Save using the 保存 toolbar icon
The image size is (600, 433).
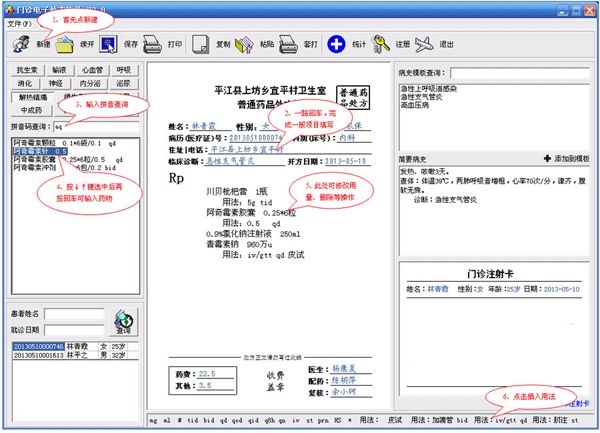point(109,44)
